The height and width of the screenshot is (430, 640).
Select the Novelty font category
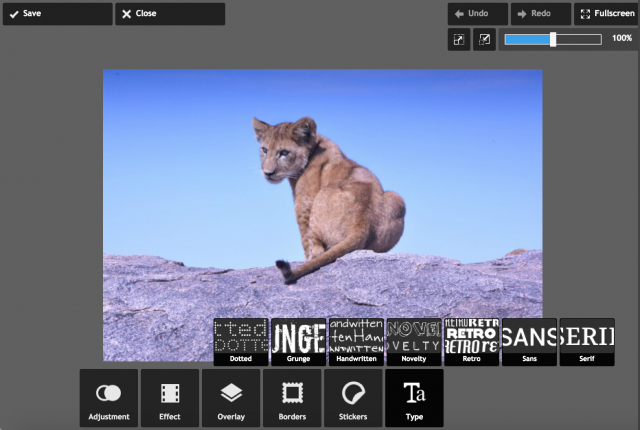413,342
